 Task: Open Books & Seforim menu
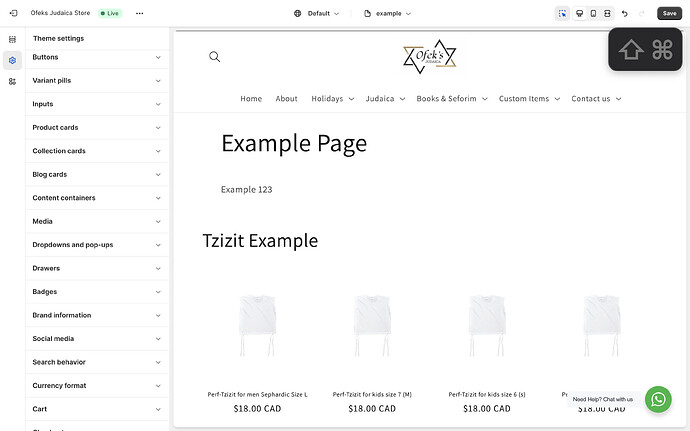[x=451, y=99]
